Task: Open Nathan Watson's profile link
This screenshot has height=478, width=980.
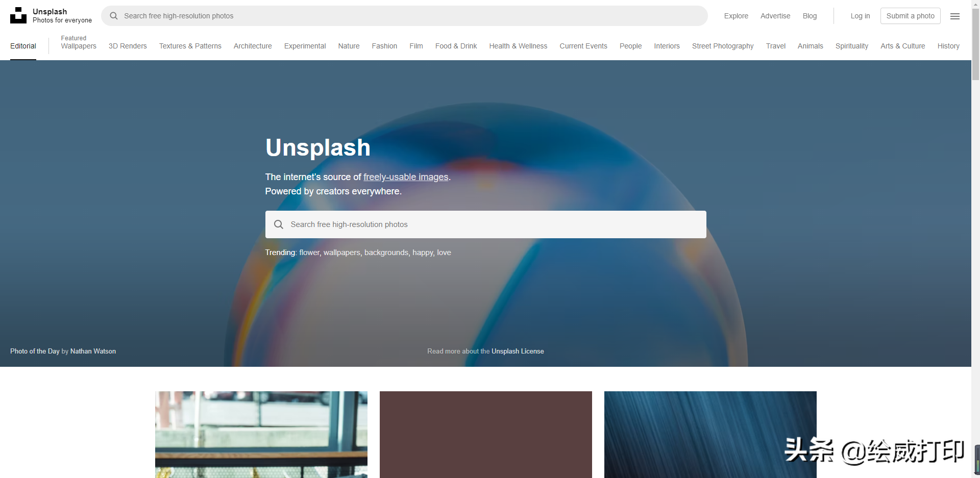Action: click(x=93, y=351)
